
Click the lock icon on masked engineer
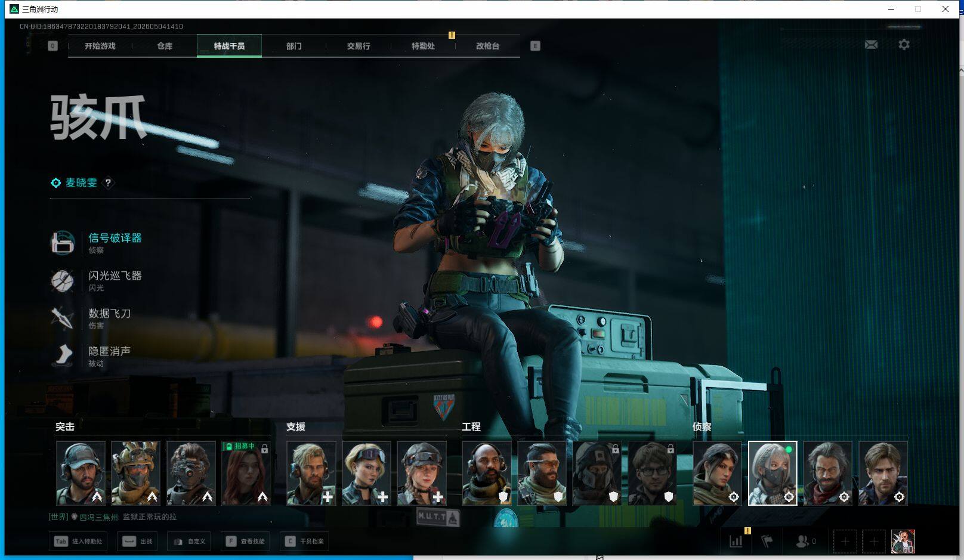[x=615, y=448]
